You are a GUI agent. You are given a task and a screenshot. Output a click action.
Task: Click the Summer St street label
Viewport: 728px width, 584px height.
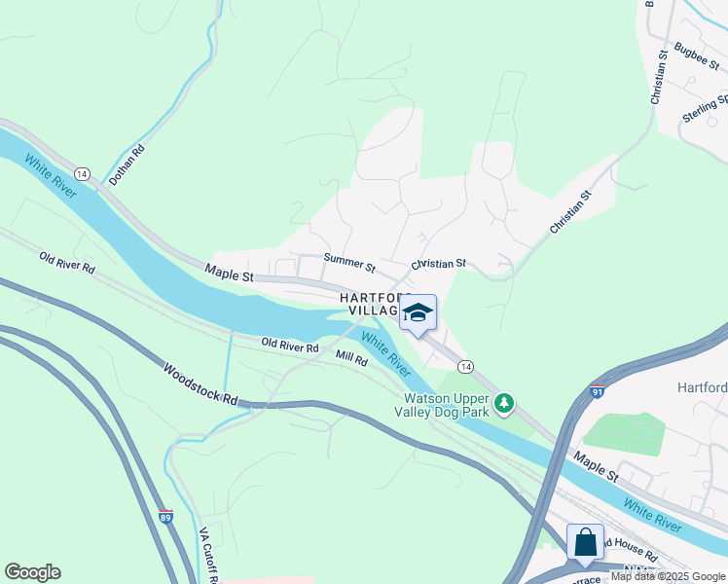click(349, 263)
